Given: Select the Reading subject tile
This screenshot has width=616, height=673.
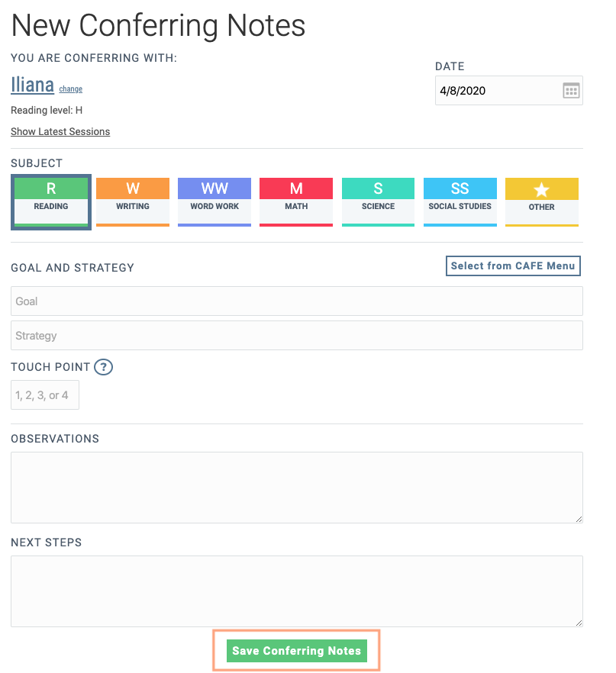Looking at the screenshot, I should click(50, 201).
